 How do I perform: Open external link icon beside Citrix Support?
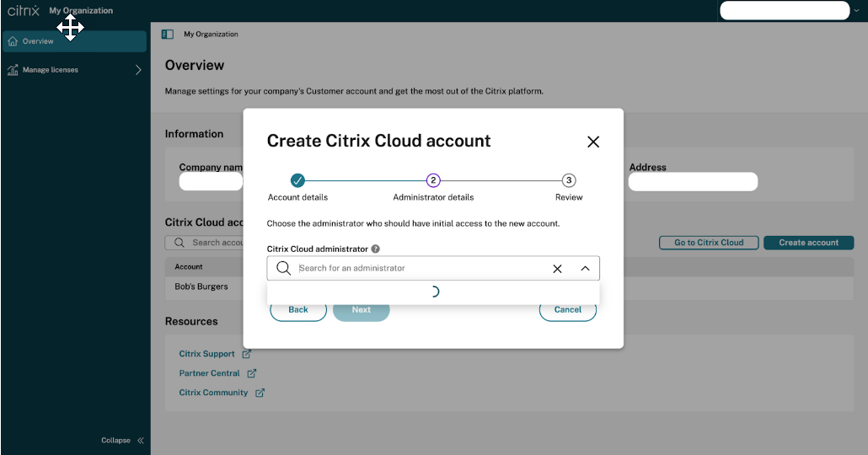click(x=246, y=354)
